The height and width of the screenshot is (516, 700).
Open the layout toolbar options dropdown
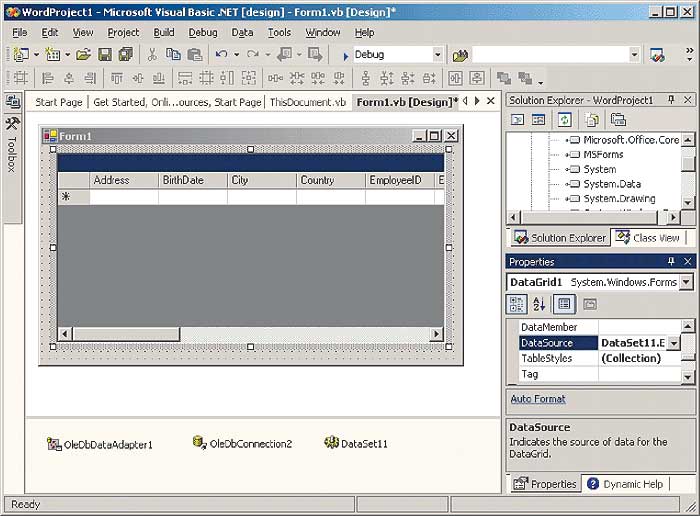tap(541, 83)
